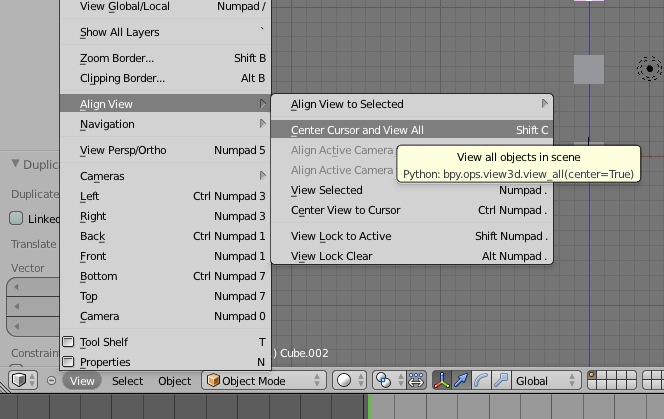The width and height of the screenshot is (664, 419).
Task: Enable the rotate manipulator arc
Action: point(481,380)
